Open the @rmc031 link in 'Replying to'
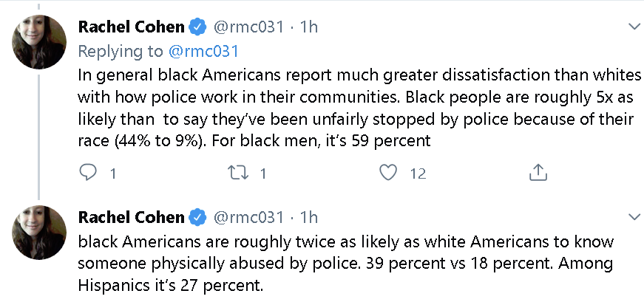644x302 pixels. tap(203, 52)
